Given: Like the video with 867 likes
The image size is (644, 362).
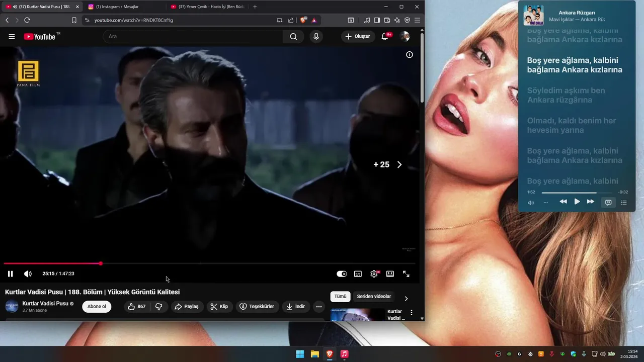Looking at the screenshot, I should point(137,307).
